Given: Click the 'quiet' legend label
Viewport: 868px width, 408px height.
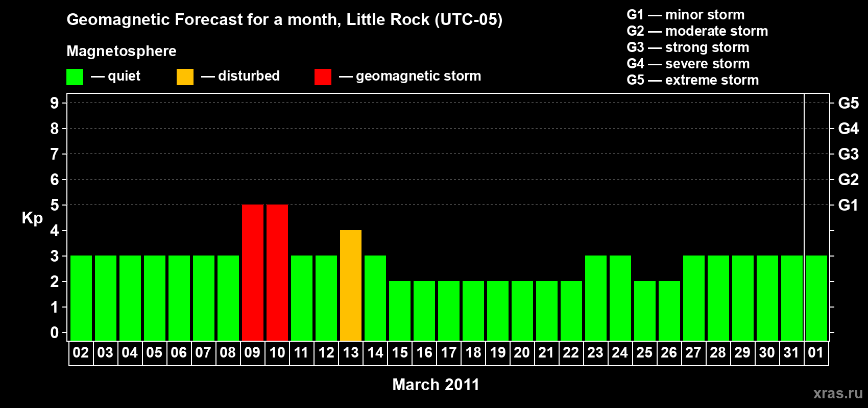Looking at the screenshot, I should click(124, 76).
